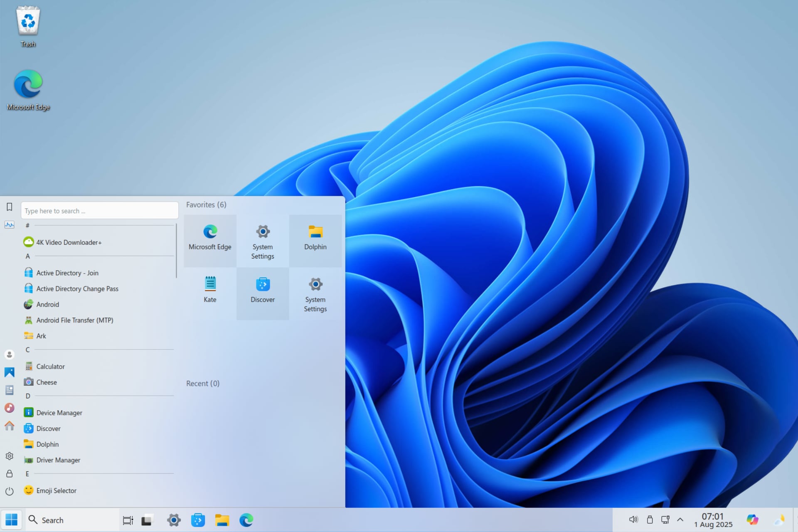Image resolution: width=798 pixels, height=532 pixels.
Task: Launch Microsoft Edge from the taskbar
Action: point(246,520)
